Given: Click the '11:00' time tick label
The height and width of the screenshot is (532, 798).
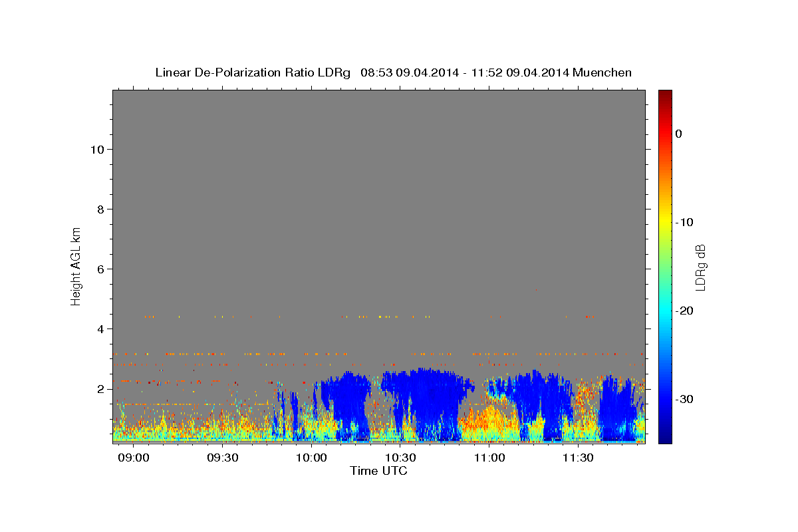Looking at the screenshot, I should point(489,458).
